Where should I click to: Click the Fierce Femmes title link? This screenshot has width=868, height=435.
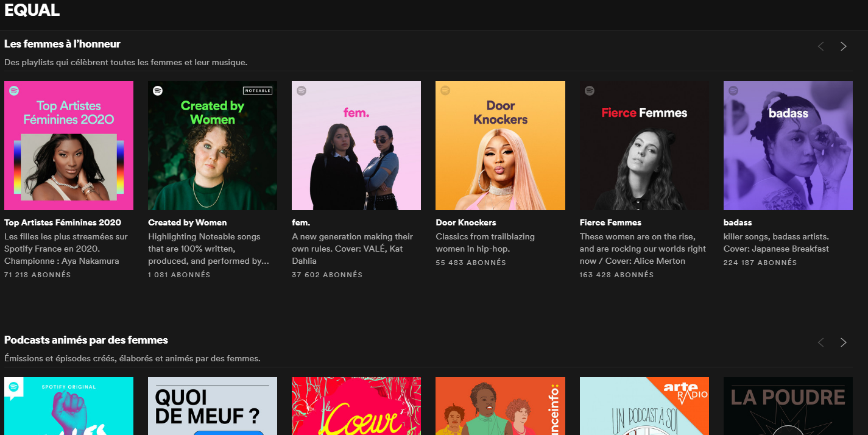610,222
